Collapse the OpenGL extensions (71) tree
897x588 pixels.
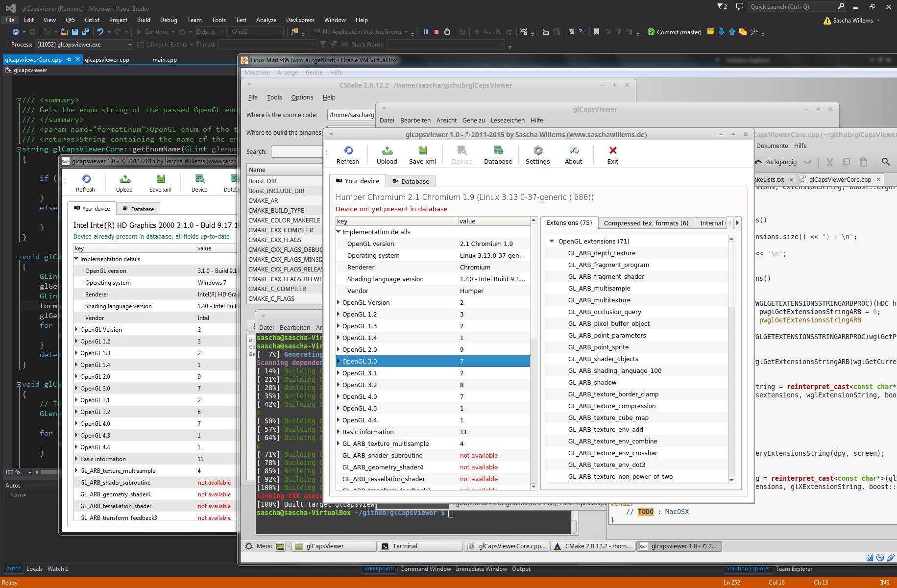[x=552, y=241]
